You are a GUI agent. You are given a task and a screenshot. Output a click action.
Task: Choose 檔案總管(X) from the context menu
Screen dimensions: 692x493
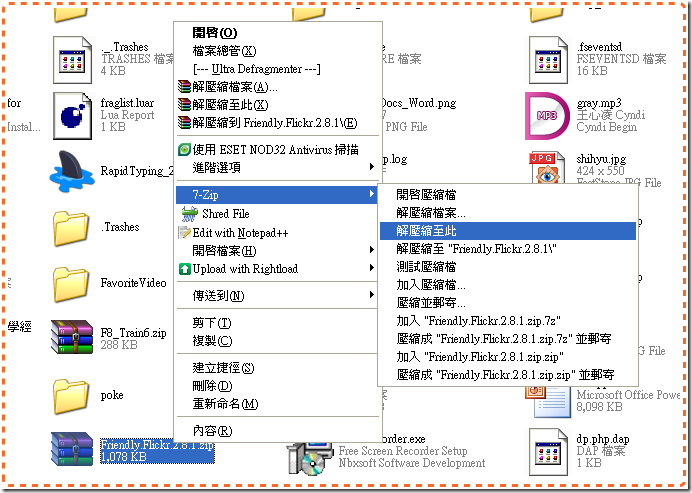[x=278, y=51]
